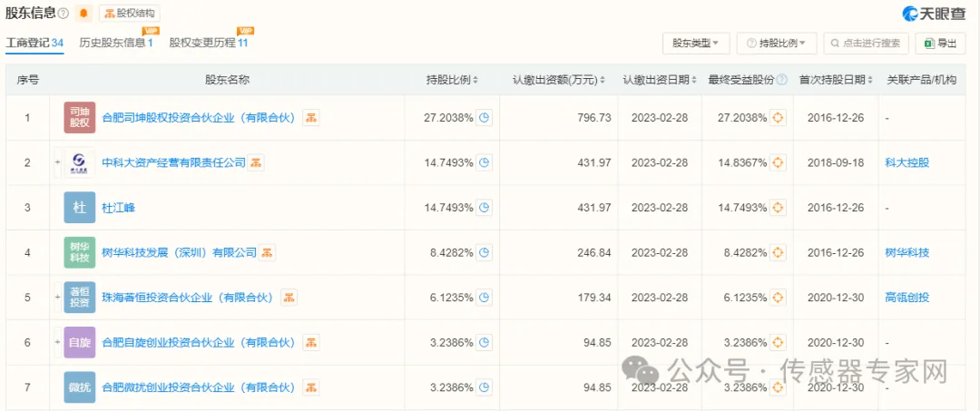Click pie chart icon in 合肥自旋 row

click(484, 343)
